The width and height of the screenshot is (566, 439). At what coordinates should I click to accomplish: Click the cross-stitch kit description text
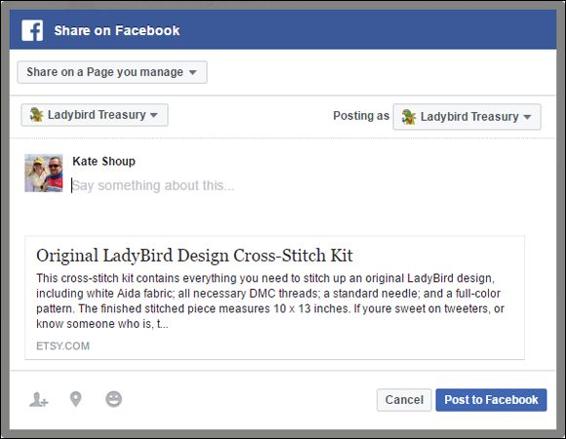pyautogui.click(x=270, y=301)
